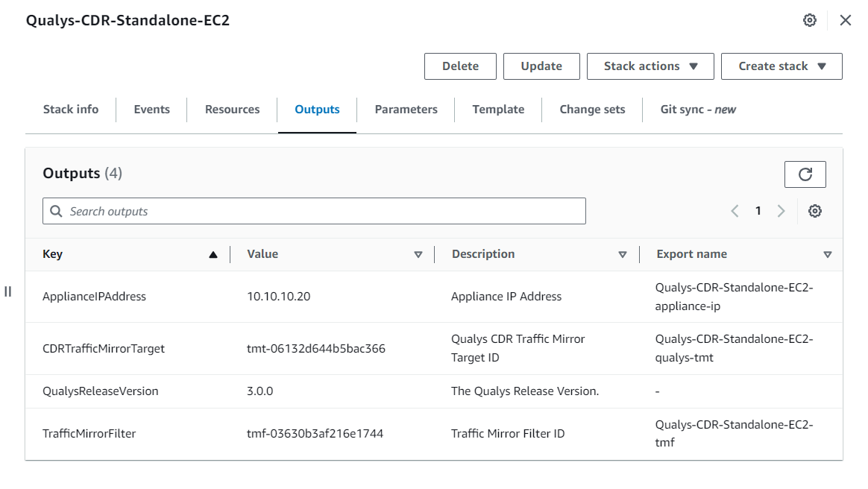The width and height of the screenshot is (868, 489).
Task: Click the Update button
Action: coord(541,66)
